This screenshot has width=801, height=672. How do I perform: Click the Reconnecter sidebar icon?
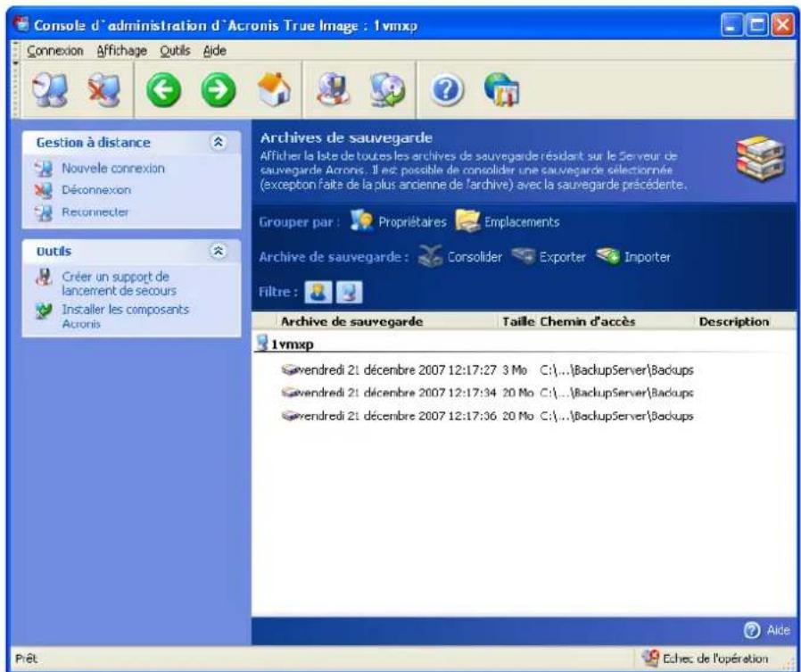click(x=44, y=212)
